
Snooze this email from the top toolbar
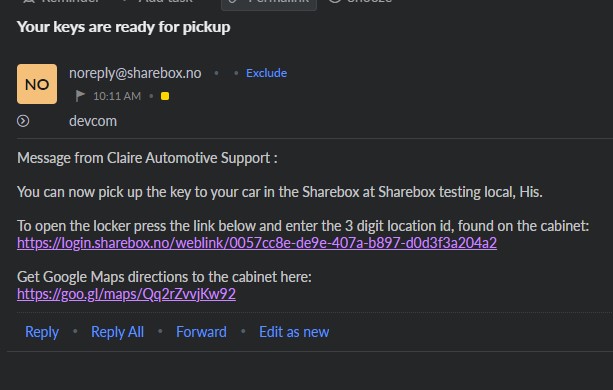tap(360, 2)
